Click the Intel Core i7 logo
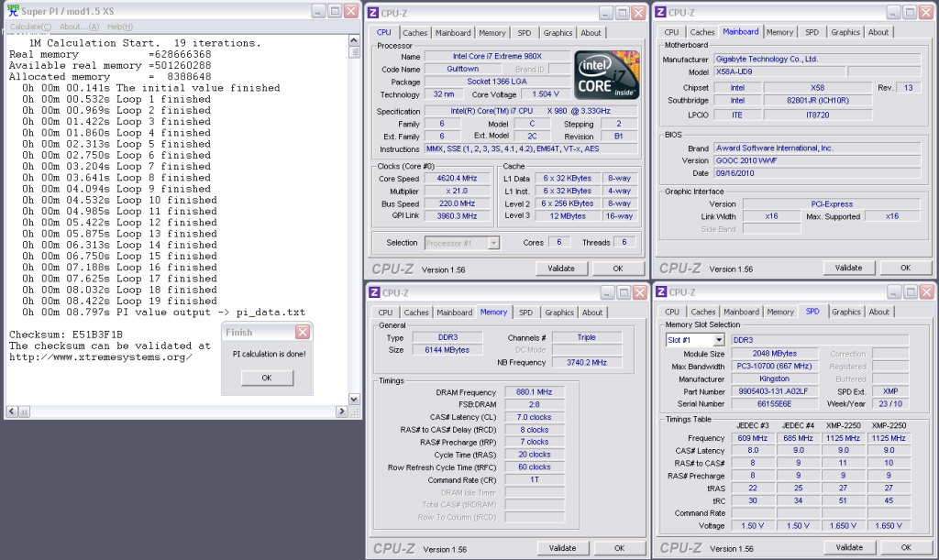The height and width of the screenshot is (560, 939). coord(605,75)
